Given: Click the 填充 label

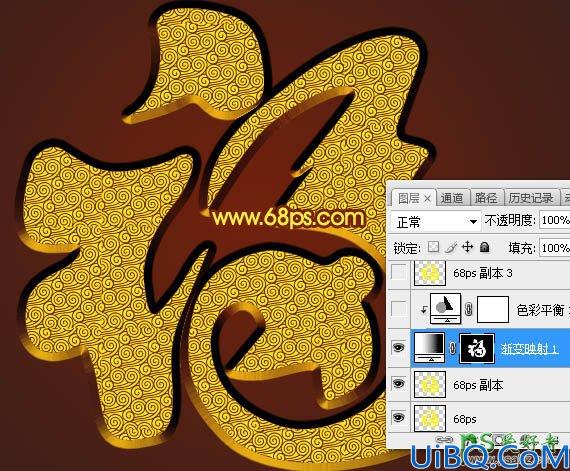Looking at the screenshot, I should [522, 248].
